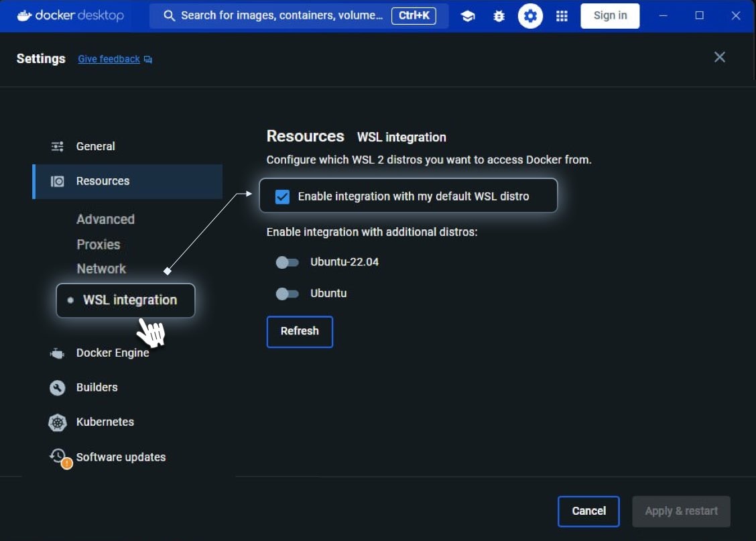The image size is (756, 541).
Task: Select the Network sub-item
Action: (101, 269)
